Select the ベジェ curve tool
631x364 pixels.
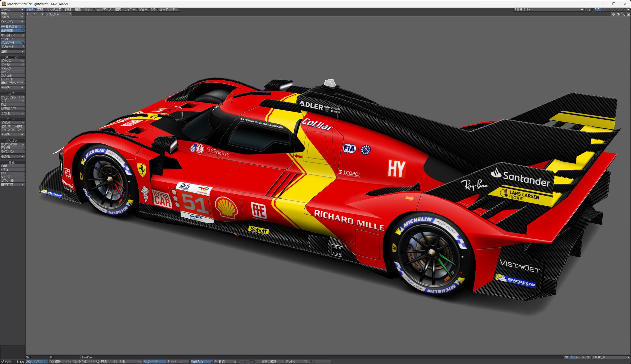pos(12,169)
